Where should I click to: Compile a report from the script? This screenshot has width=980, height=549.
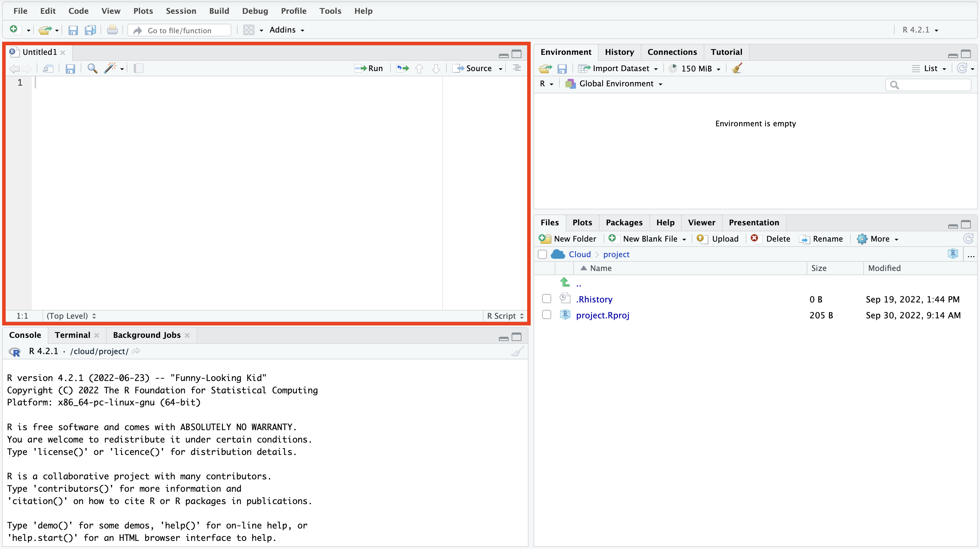click(138, 69)
